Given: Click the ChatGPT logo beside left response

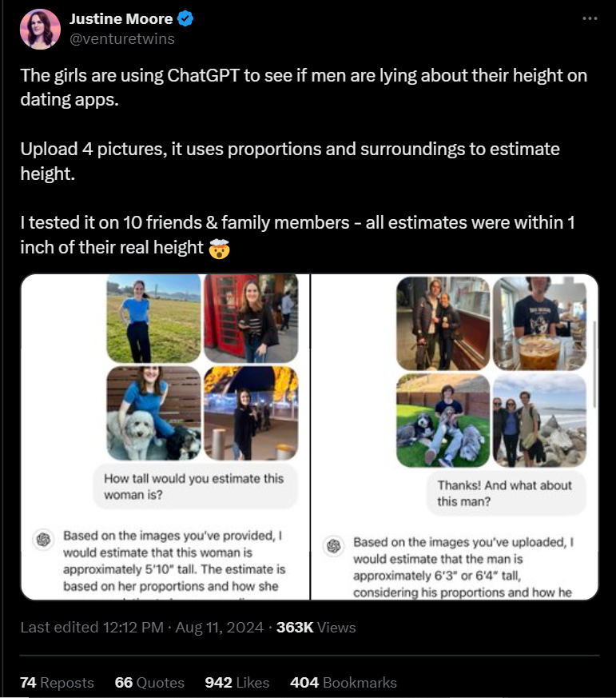Looking at the screenshot, I should (x=44, y=540).
